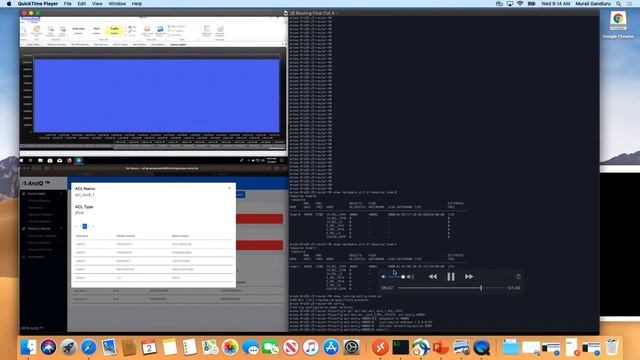Open Maps from the Dock
The width and height of the screenshot is (640, 360).
210,347
